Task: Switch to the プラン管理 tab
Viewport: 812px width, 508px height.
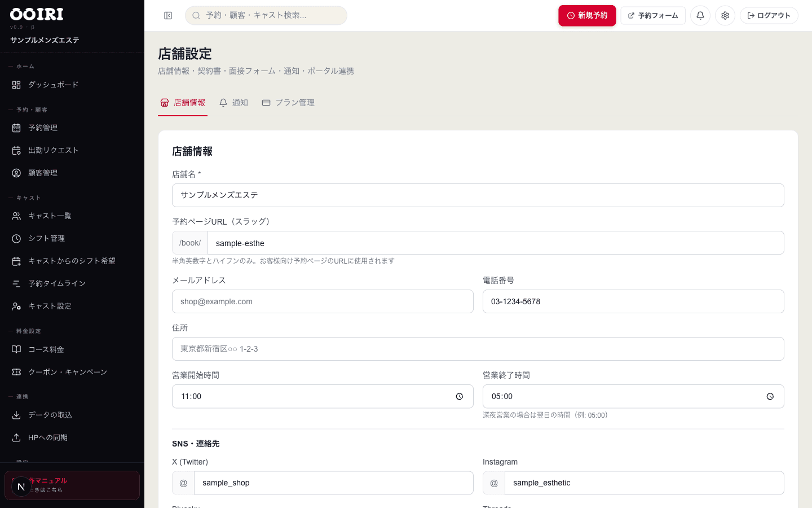Action: (x=288, y=103)
